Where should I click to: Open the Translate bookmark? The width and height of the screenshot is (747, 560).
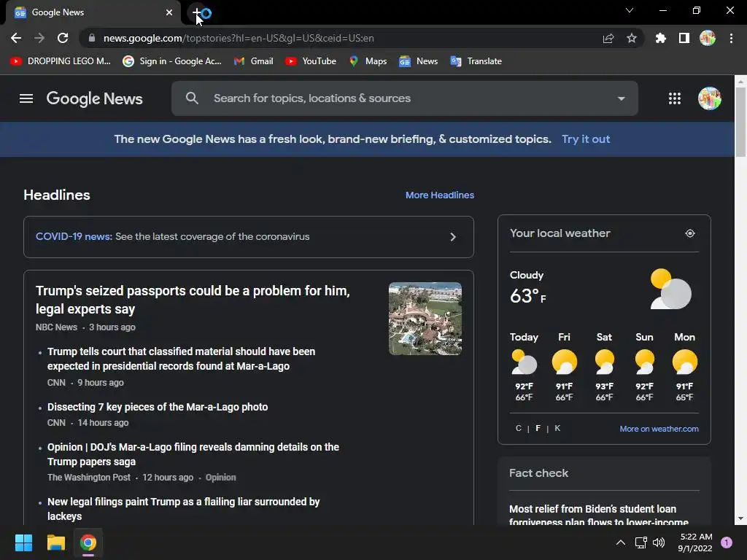point(476,61)
